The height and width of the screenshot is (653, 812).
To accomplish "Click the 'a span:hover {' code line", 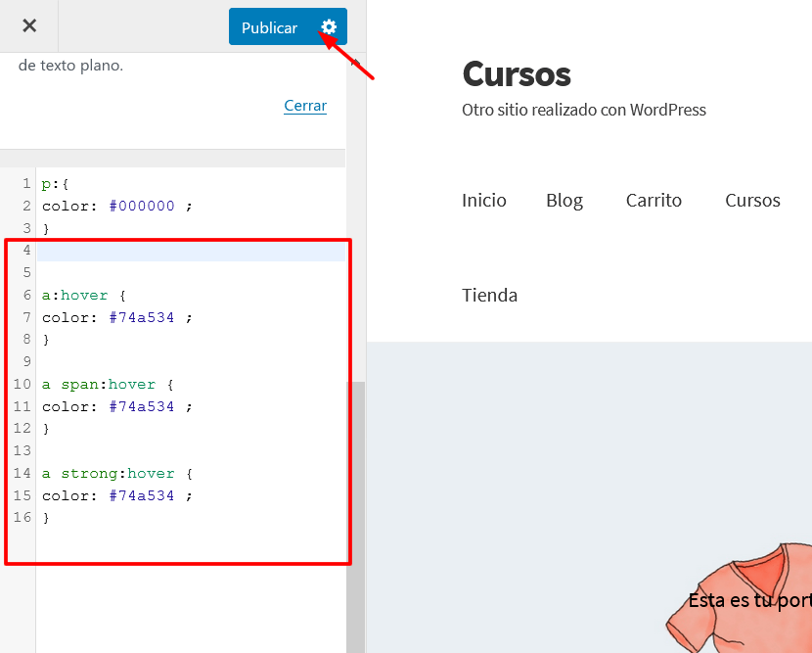I will [108, 385].
